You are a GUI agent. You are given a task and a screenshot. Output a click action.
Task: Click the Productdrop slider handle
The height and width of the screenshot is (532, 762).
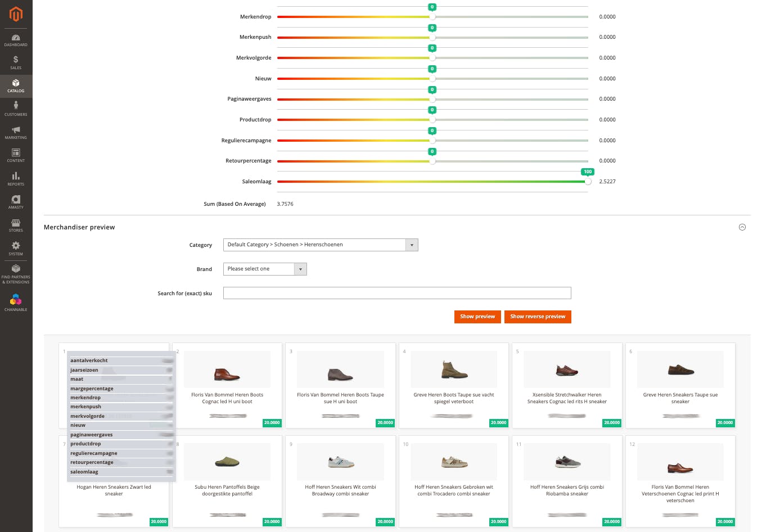tap(432, 120)
